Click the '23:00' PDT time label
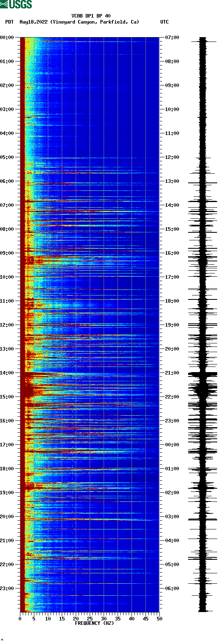 click(x=7, y=589)
